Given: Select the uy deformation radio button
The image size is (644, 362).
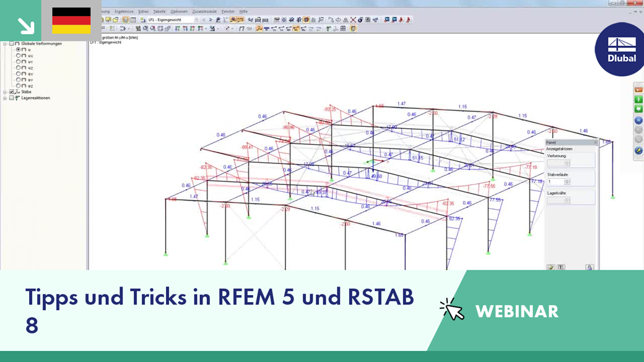Looking at the screenshot, I should click(x=18, y=61).
